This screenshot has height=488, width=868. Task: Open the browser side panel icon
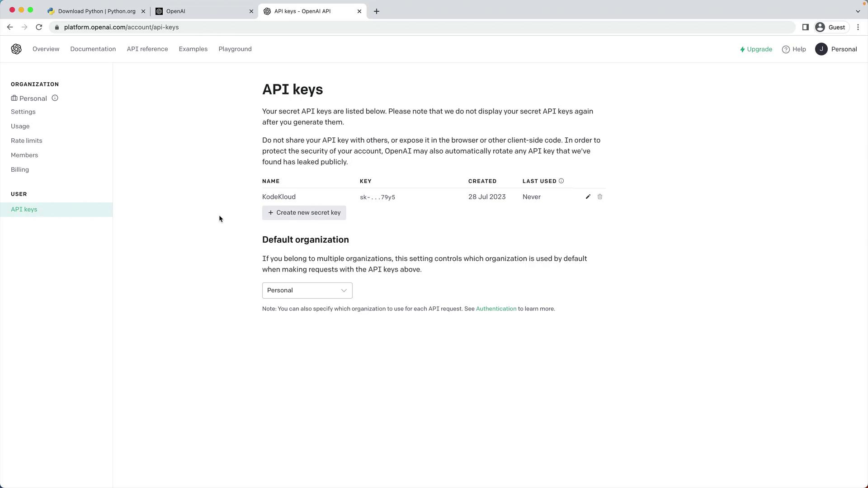coord(805,27)
